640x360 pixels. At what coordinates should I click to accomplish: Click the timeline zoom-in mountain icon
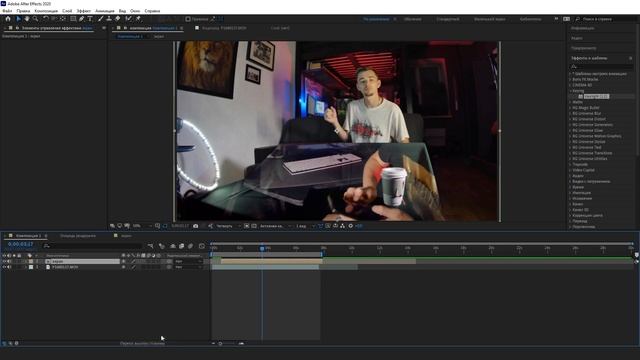click(241, 344)
